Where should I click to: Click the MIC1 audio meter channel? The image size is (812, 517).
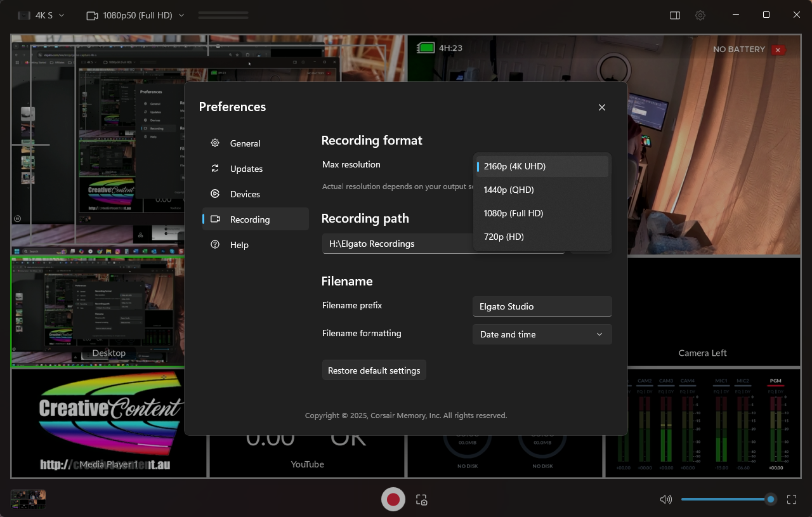tap(721, 426)
